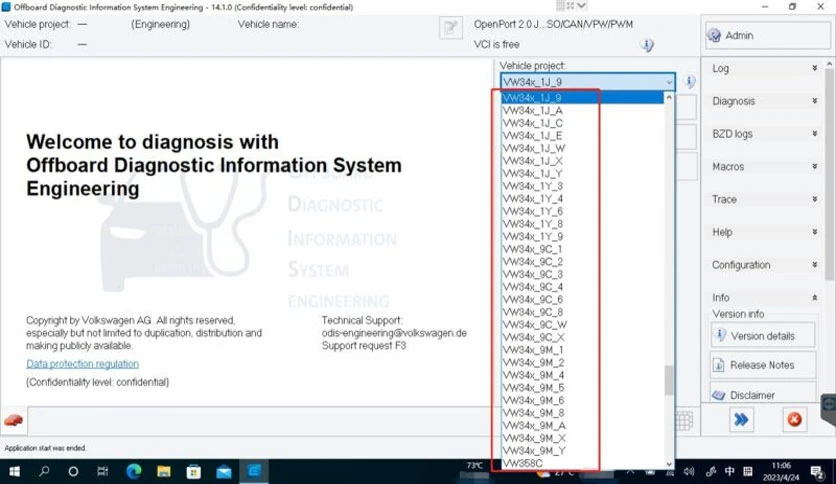
Task: Click info icon beside Vehicle project dropdown
Action: click(689, 82)
